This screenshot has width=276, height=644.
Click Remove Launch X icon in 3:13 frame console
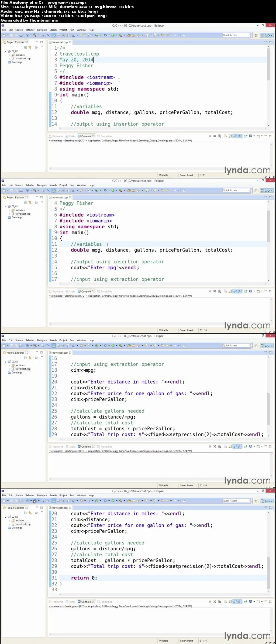[215, 136]
